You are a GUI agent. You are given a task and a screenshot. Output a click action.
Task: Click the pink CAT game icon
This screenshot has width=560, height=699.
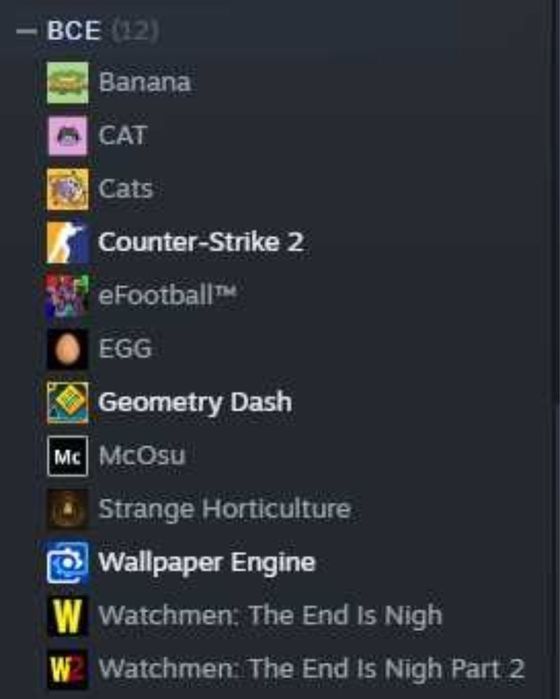[x=67, y=136]
